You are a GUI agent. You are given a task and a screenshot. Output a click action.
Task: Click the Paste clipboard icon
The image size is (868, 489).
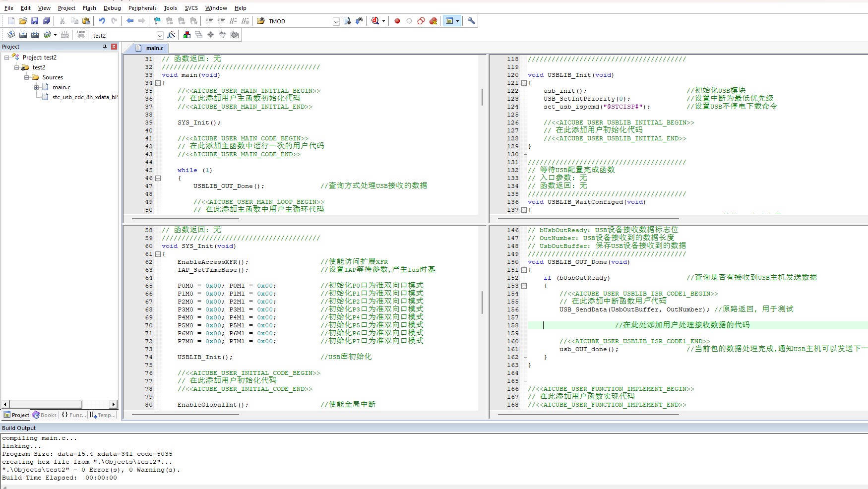point(86,21)
